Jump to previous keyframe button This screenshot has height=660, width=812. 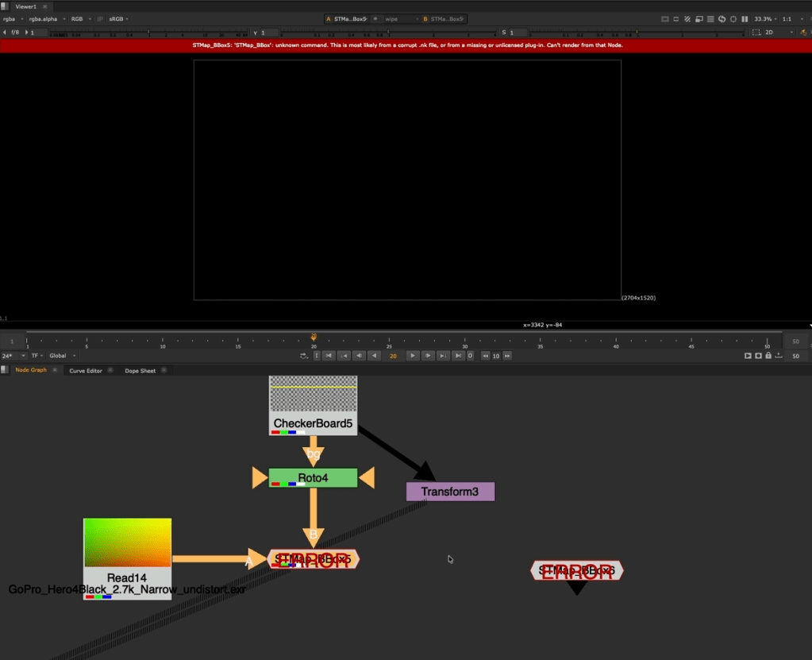click(x=344, y=356)
